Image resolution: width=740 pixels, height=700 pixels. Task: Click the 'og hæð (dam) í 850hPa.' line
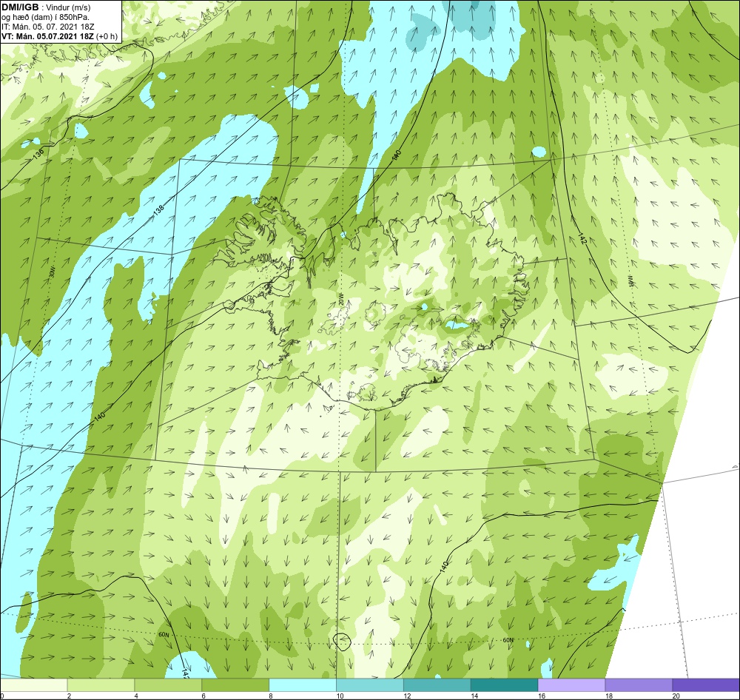[46, 17]
